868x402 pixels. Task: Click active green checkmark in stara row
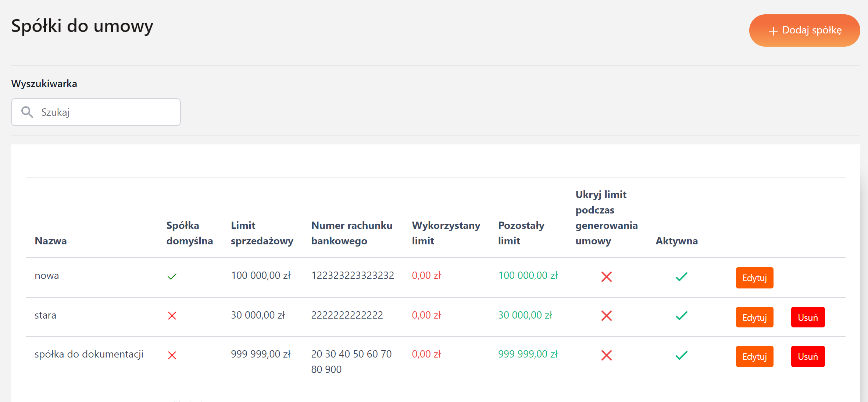tap(681, 316)
